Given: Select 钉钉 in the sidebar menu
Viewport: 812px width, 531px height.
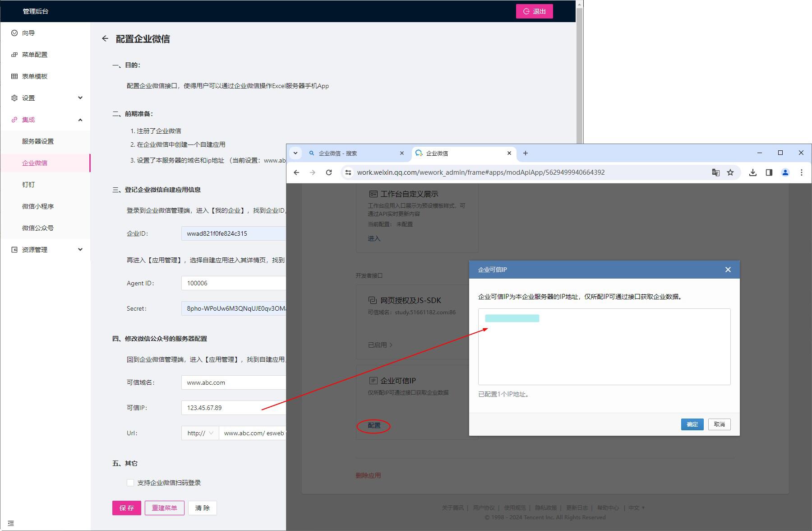Looking at the screenshot, I should (x=28, y=185).
